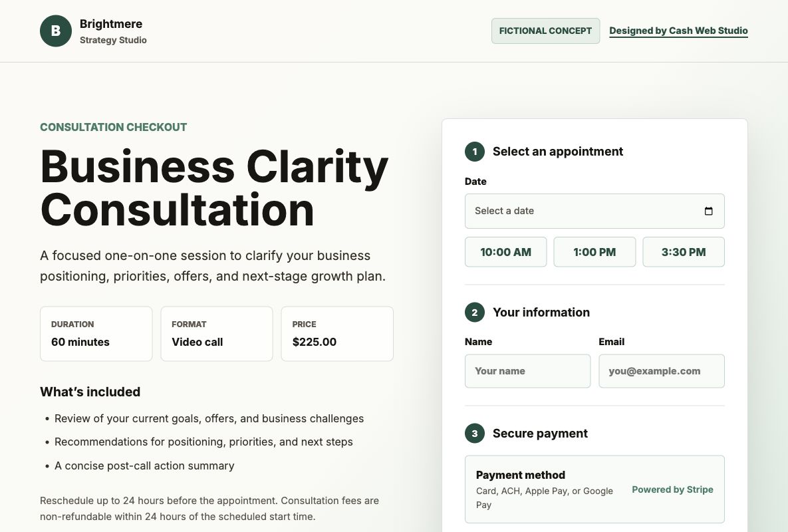Click the CONSULTATION CHECKOUT label

click(x=114, y=127)
